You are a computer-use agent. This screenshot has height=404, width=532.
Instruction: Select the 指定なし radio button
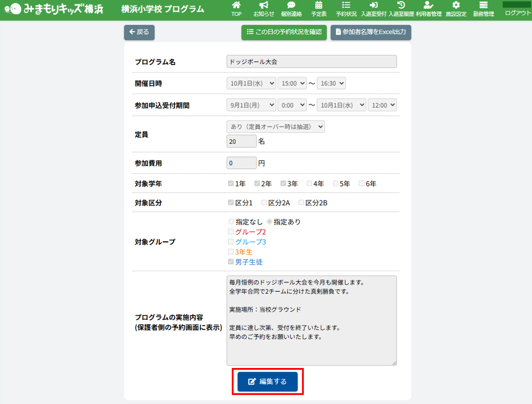(231, 222)
